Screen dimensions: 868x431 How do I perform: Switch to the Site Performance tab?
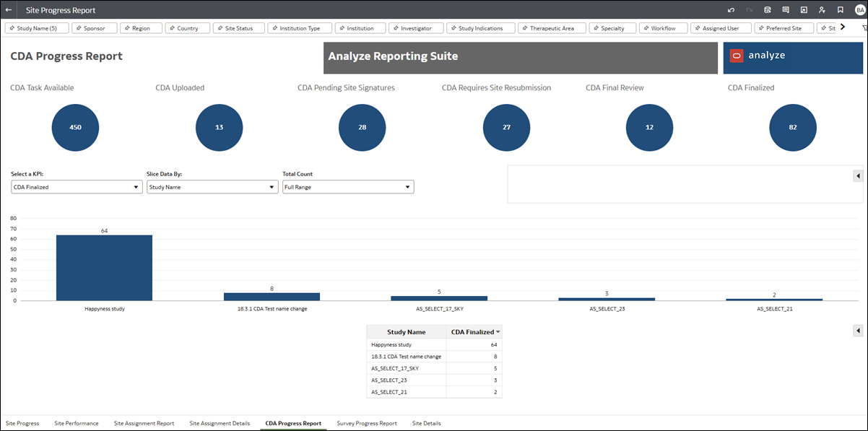(77, 423)
